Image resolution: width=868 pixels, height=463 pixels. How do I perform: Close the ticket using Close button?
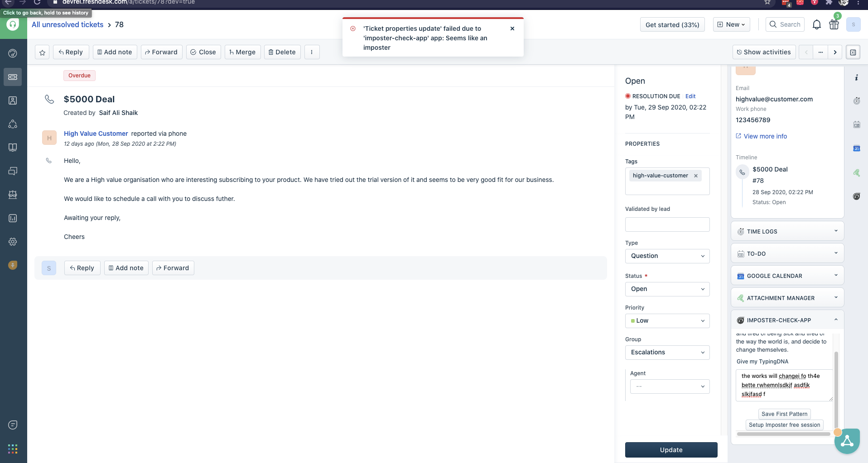click(203, 53)
